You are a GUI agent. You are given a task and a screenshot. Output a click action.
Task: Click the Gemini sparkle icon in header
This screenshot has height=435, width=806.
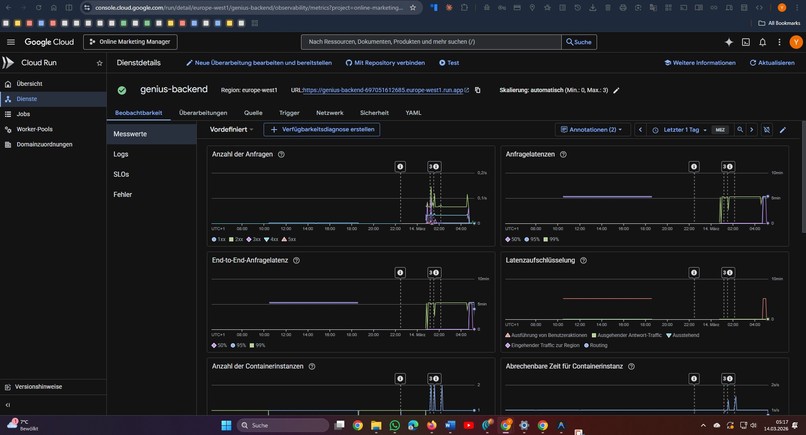729,42
